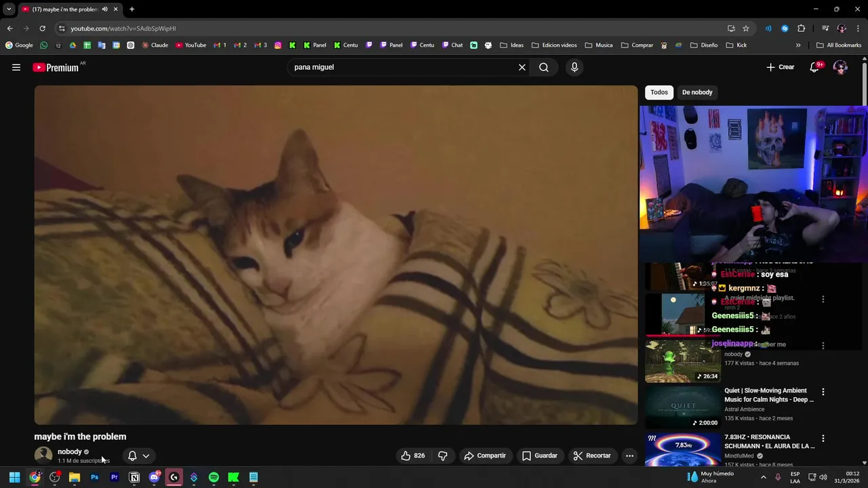868x488 pixels.
Task: Click the Recortar button
Action: click(x=592, y=455)
